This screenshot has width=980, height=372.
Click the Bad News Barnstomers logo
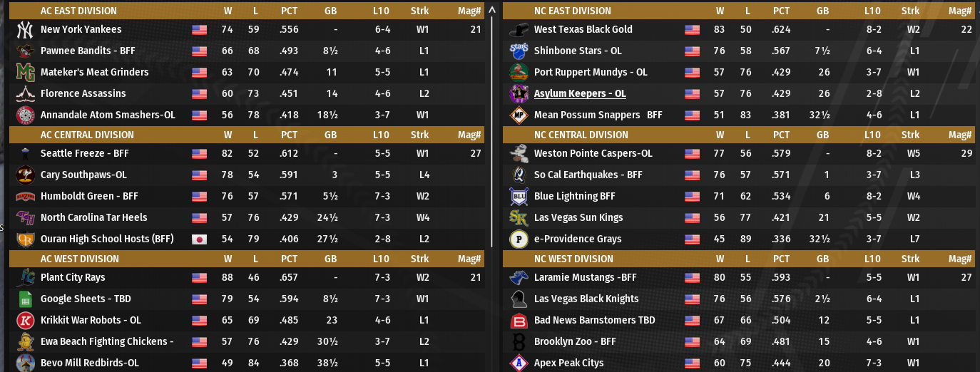point(519,321)
